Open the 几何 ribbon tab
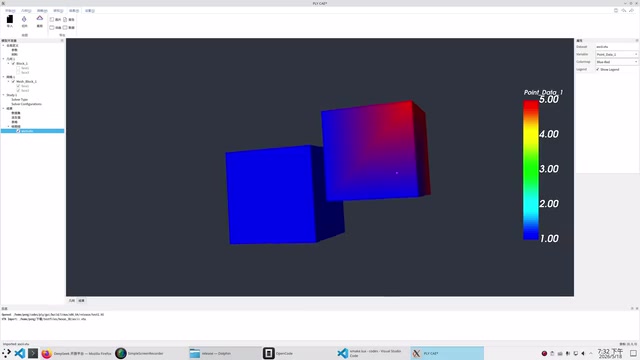The height and width of the screenshot is (360, 640). (x=26, y=11)
